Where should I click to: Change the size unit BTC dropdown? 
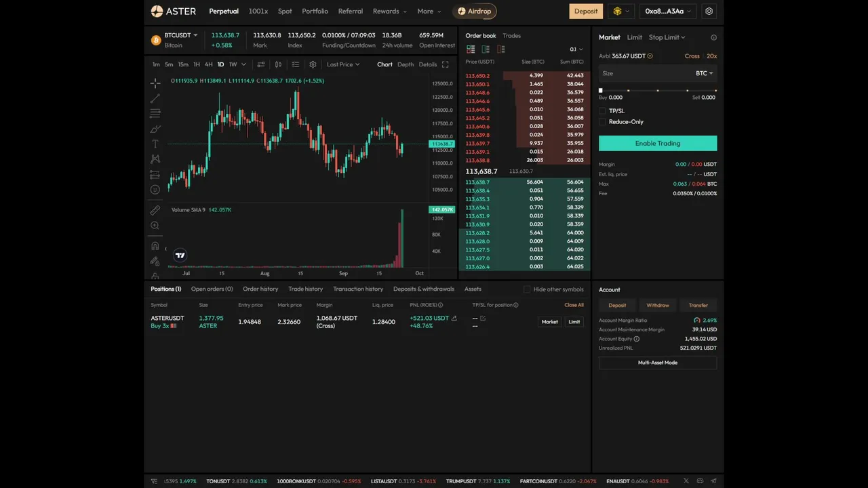point(705,73)
